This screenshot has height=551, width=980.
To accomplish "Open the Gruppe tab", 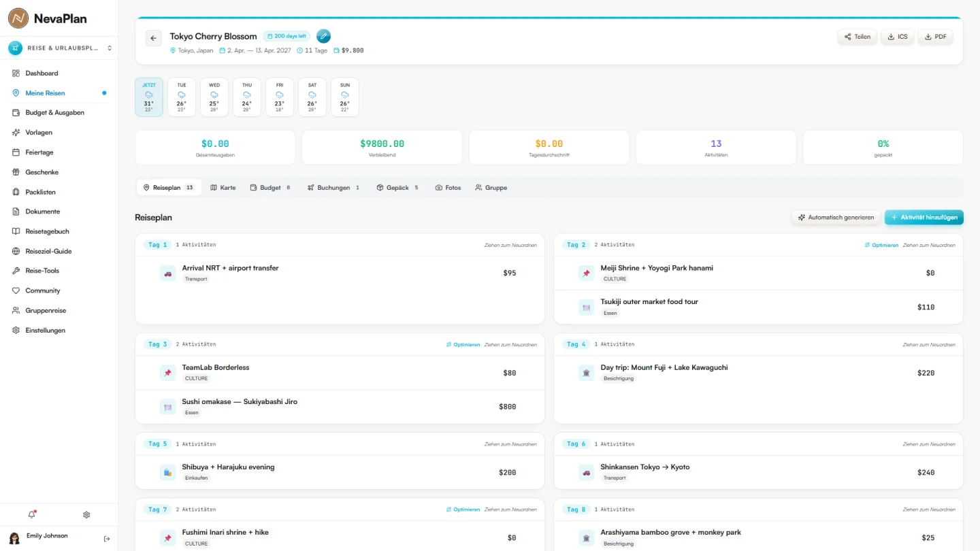I will pyautogui.click(x=491, y=188).
